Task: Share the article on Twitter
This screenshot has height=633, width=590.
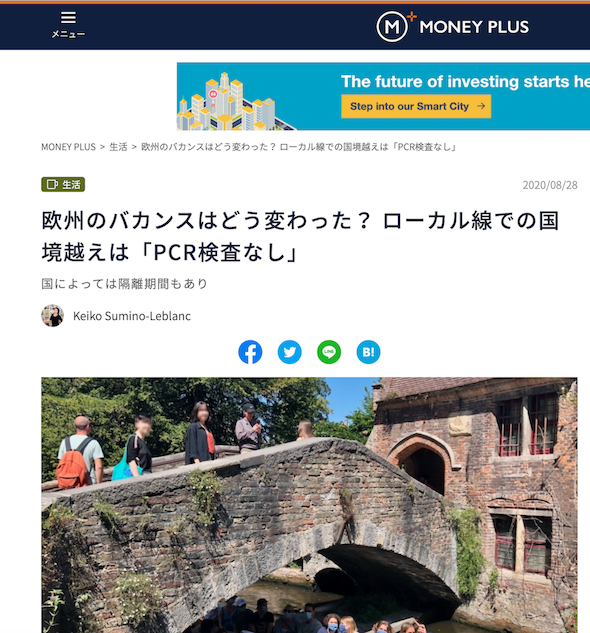Action: (290, 352)
